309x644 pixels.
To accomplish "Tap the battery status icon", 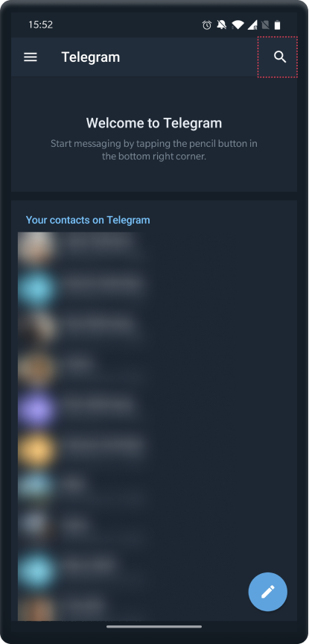I will point(278,25).
